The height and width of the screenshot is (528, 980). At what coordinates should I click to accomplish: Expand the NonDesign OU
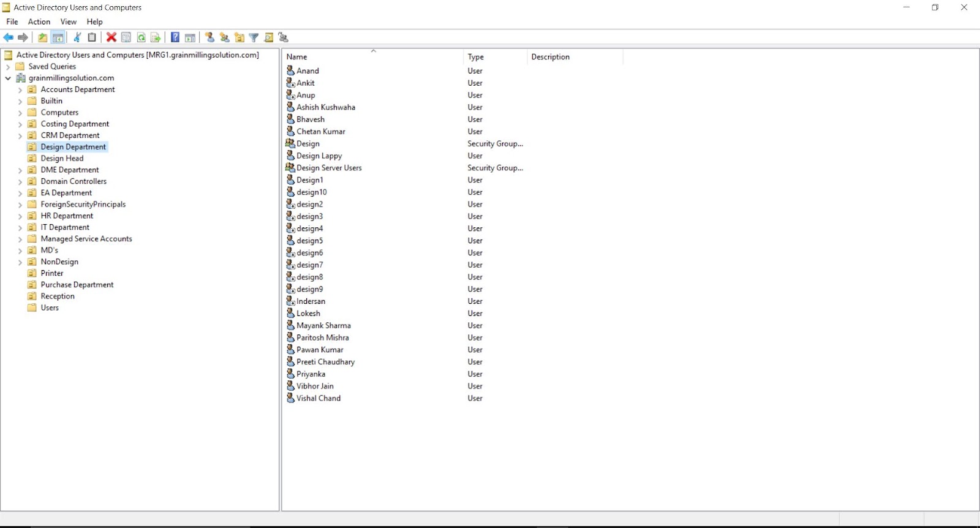point(20,262)
